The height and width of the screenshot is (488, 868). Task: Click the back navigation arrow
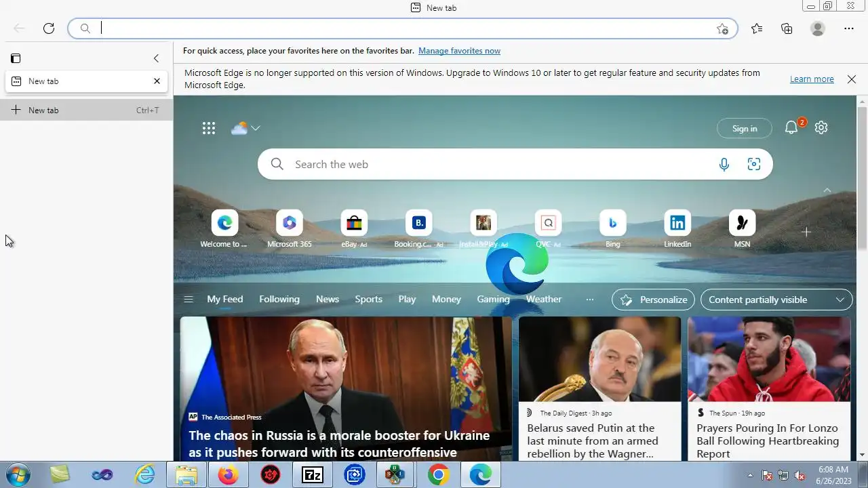[x=19, y=28]
